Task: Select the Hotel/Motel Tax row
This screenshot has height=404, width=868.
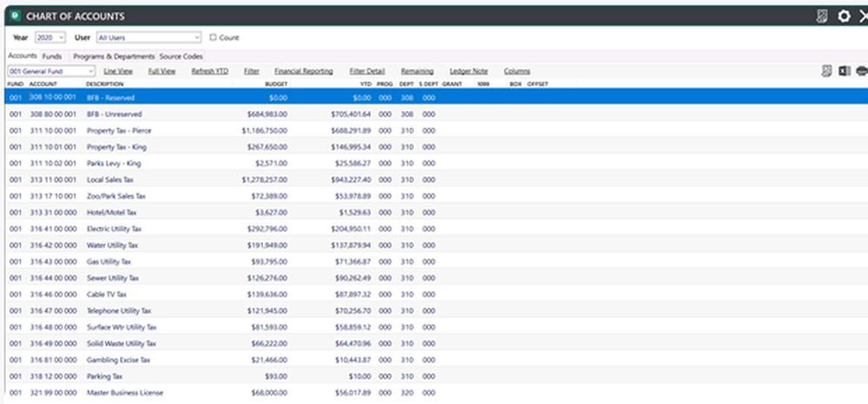Action: pos(437,212)
